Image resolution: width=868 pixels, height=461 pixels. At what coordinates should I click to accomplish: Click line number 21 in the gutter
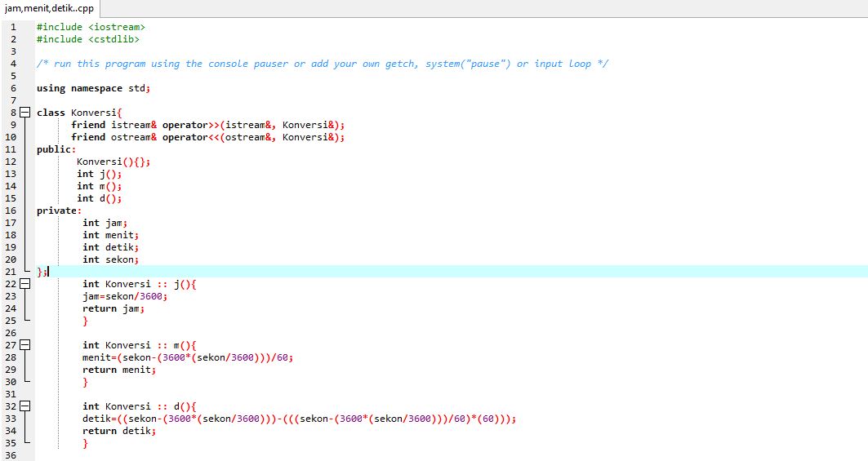(x=11, y=272)
